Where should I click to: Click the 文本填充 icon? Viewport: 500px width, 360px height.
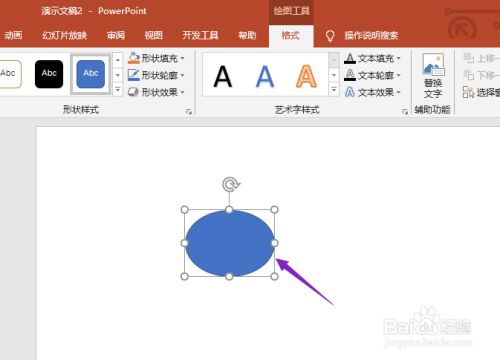tap(350, 58)
